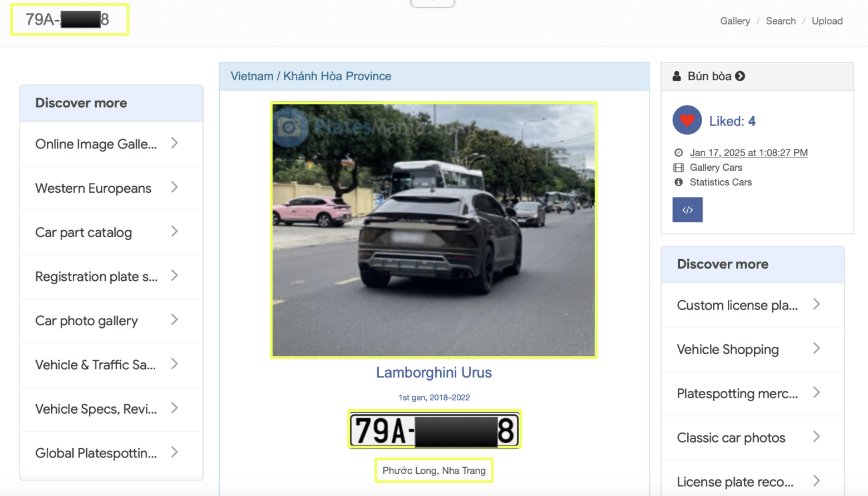
Task: Click the arrow icon beside Bún bòa
Action: [740, 76]
